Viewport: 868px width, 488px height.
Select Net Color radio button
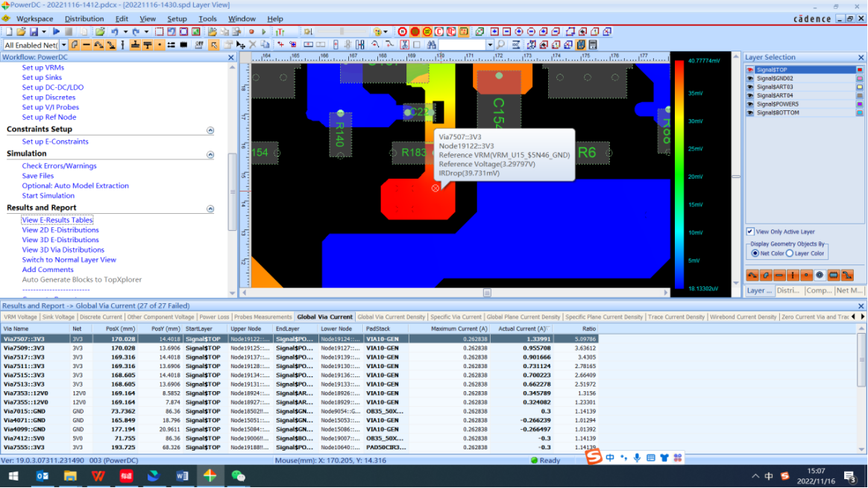coord(755,253)
